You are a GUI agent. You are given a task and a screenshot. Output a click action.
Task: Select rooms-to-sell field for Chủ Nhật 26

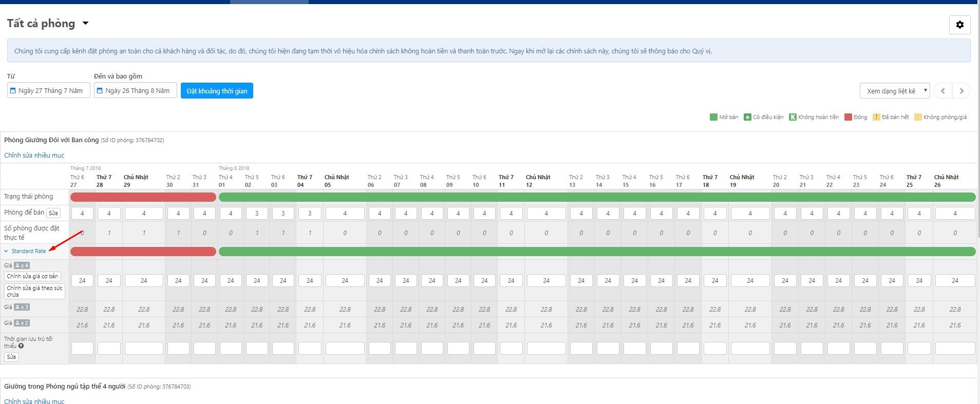click(x=955, y=213)
